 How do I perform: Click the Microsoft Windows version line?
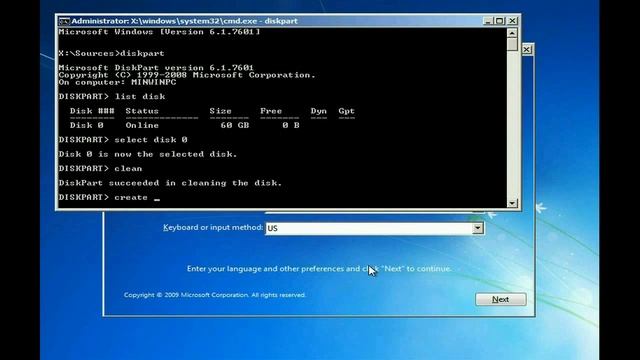159,32
